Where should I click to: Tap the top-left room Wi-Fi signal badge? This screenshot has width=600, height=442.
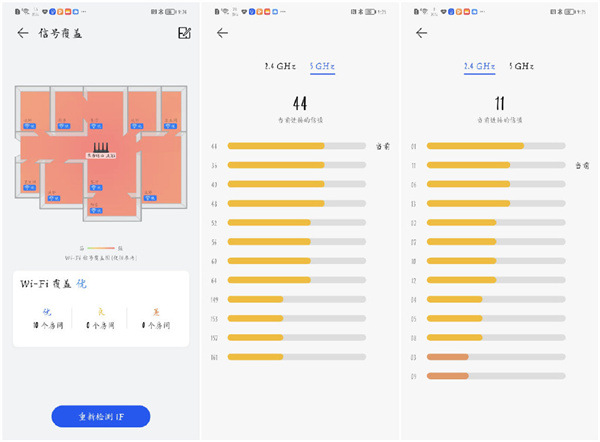tap(29, 127)
